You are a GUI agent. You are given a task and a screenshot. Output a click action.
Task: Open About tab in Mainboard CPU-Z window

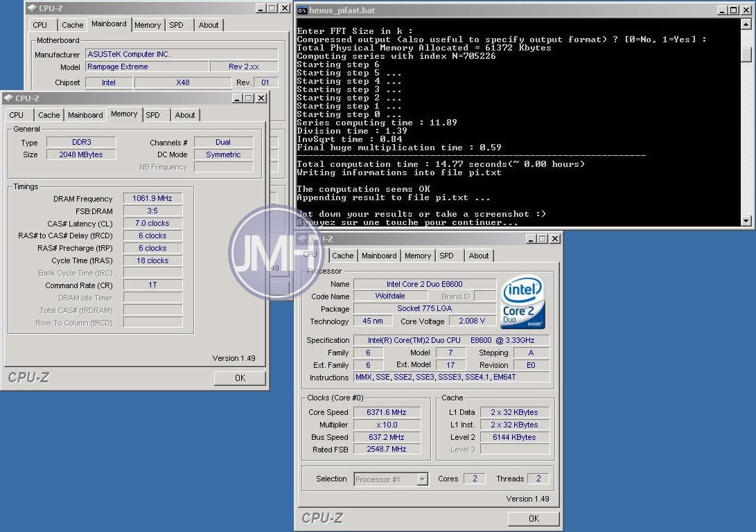[x=209, y=25]
